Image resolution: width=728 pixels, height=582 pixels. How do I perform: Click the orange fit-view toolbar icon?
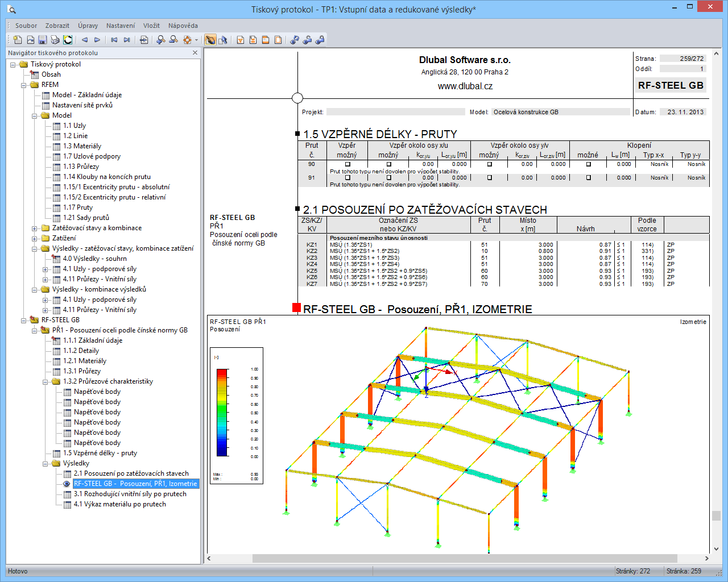[x=187, y=40]
